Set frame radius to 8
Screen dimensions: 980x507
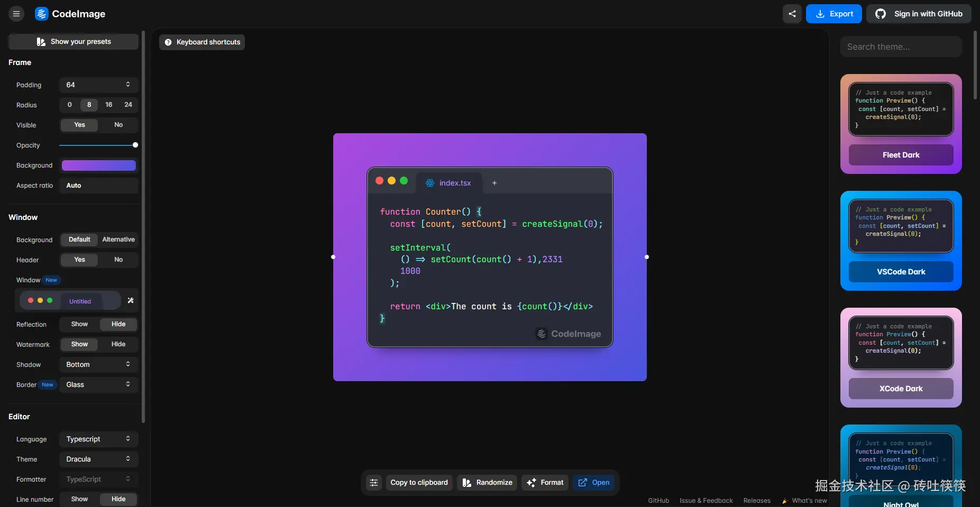click(89, 105)
